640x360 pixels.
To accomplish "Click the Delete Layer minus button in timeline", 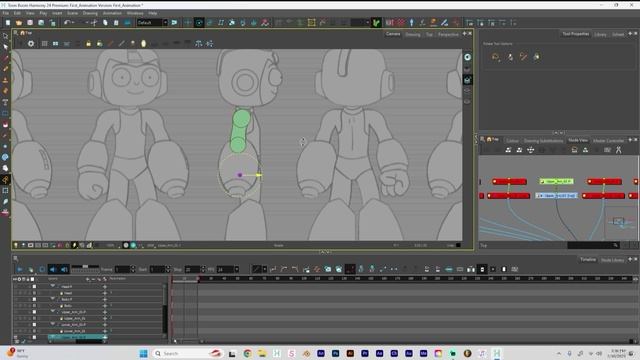I will click(93, 279).
